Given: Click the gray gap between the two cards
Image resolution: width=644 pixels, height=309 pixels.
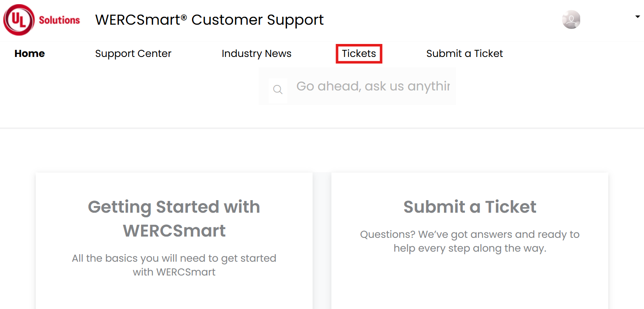Looking at the screenshot, I should point(322,241).
